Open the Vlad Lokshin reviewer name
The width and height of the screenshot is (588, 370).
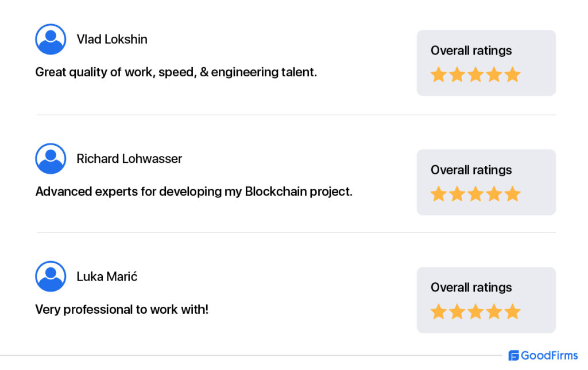[x=112, y=40]
